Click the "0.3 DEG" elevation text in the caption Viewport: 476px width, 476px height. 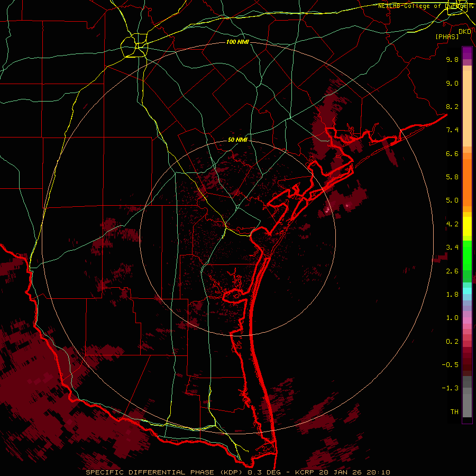pos(263,472)
